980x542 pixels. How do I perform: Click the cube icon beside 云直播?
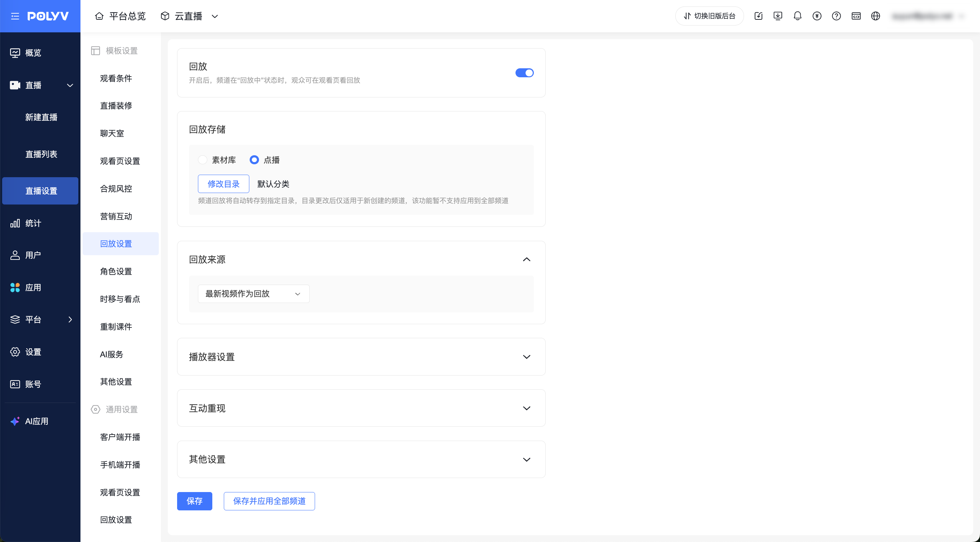tap(165, 16)
